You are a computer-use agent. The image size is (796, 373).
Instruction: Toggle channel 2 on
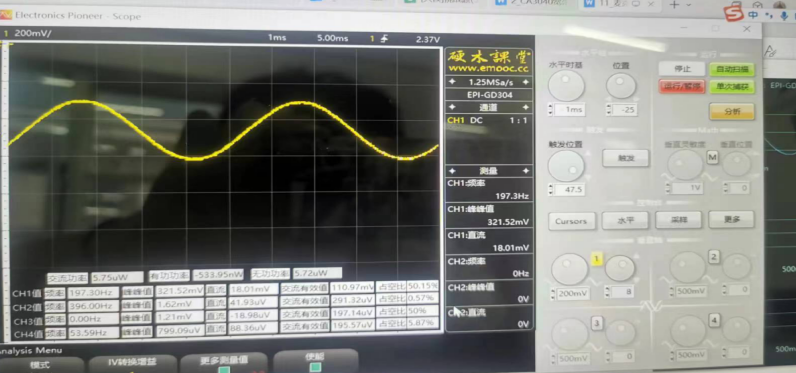(x=714, y=257)
